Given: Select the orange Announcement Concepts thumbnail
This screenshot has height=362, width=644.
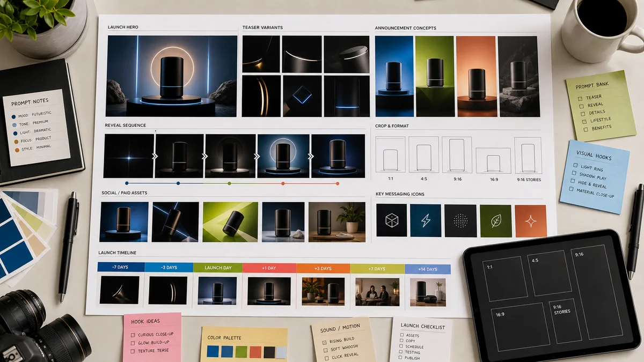Looking at the screenshot, I should [x=475, y=76].
